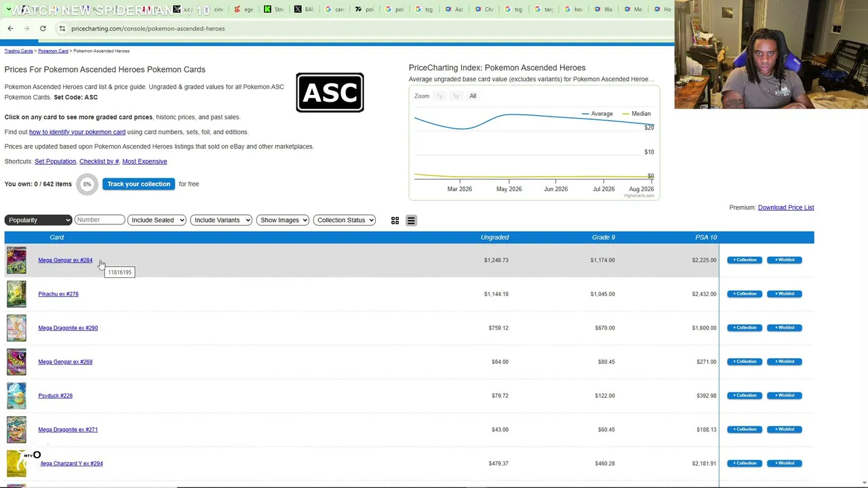Sort table by Card column header
Screen dimensions: 868x488
pyautogui.click(x=57, y=237)
